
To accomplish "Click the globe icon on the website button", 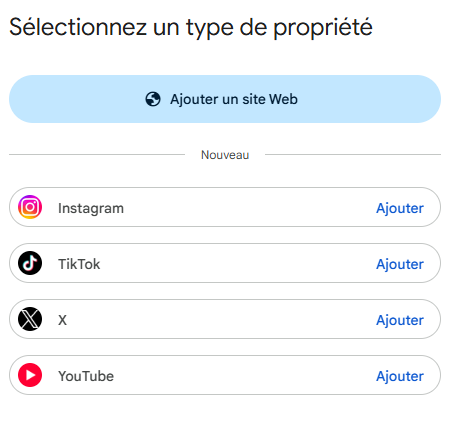I will coord(153,99).
